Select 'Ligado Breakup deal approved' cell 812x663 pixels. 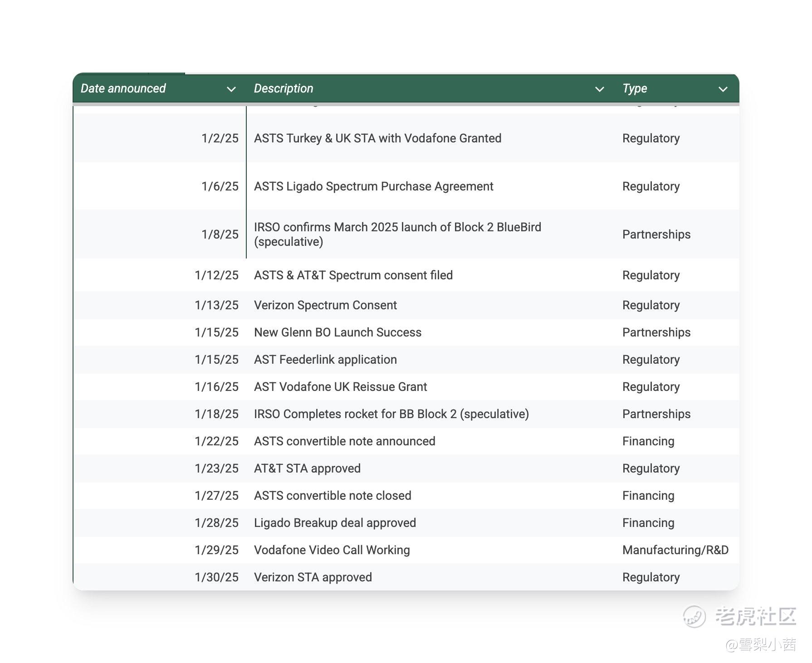[335, 523]
